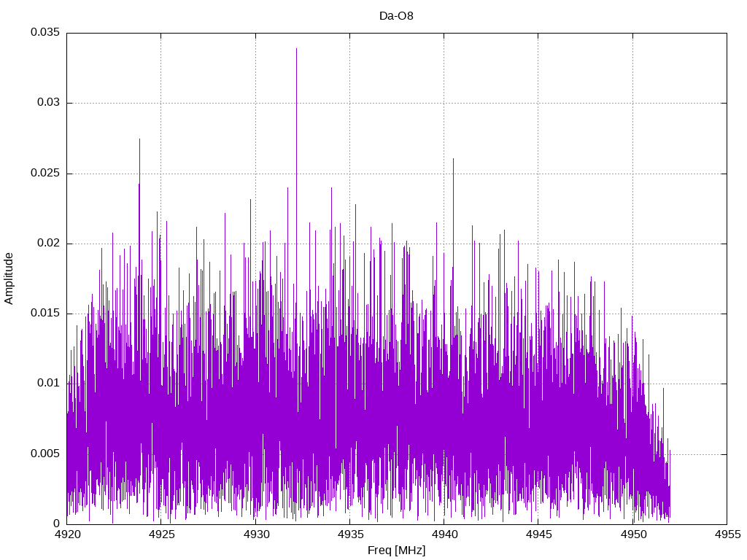Click the 0.015 y-axis tick label
This screenshot has height=560, width=747.
pyautogui.click(x=44, y=314)
